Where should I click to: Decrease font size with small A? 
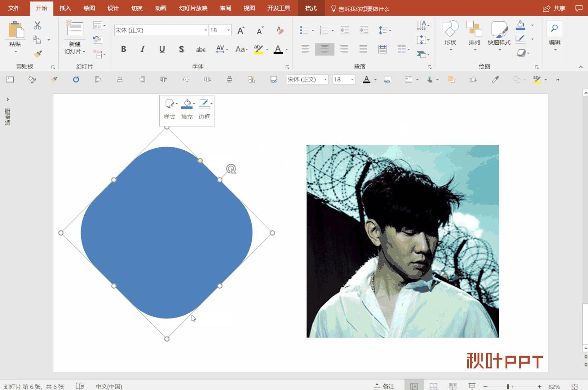259,30
